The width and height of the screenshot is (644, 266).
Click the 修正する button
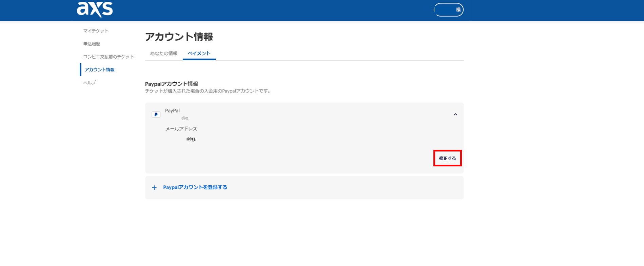(x=447, y=158)
